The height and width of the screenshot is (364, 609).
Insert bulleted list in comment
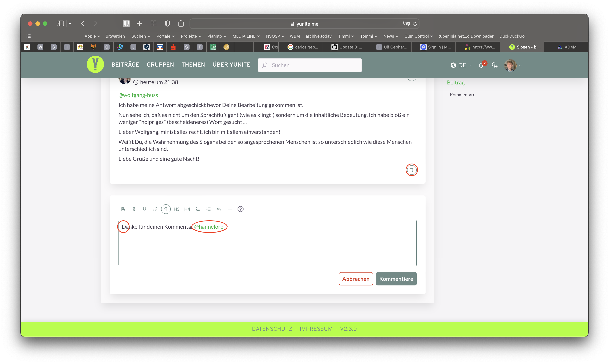coord(198,209)
